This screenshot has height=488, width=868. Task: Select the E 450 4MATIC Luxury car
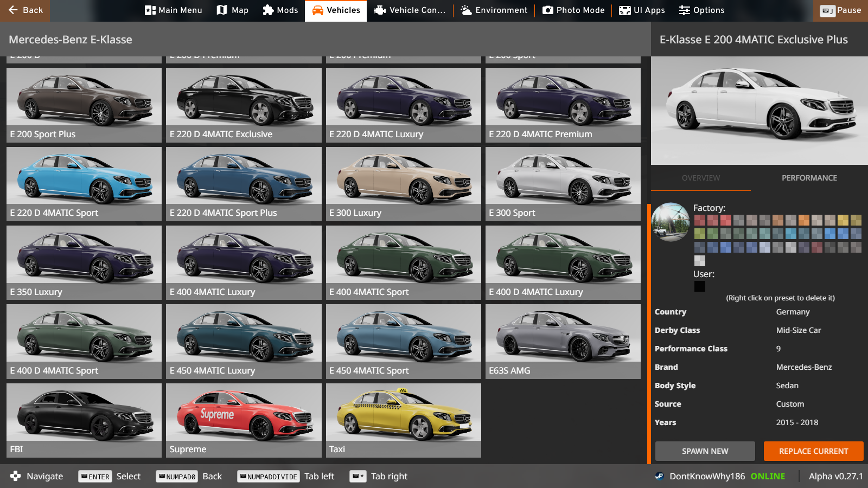(x=244, y=342)
